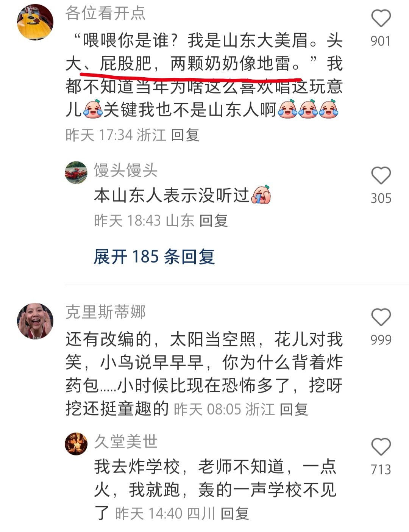Select the comment text about 太阳当空照

point(204,374)
